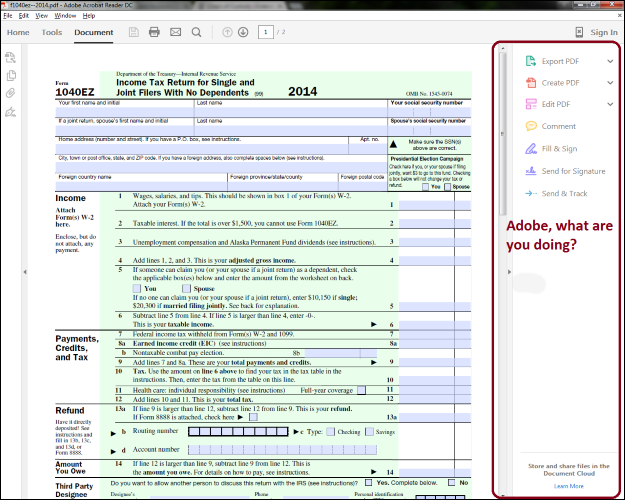This screenshot has width=625, height=500.
Task: Open the Fill & Sign tool
Action: [x=558, y=148]
